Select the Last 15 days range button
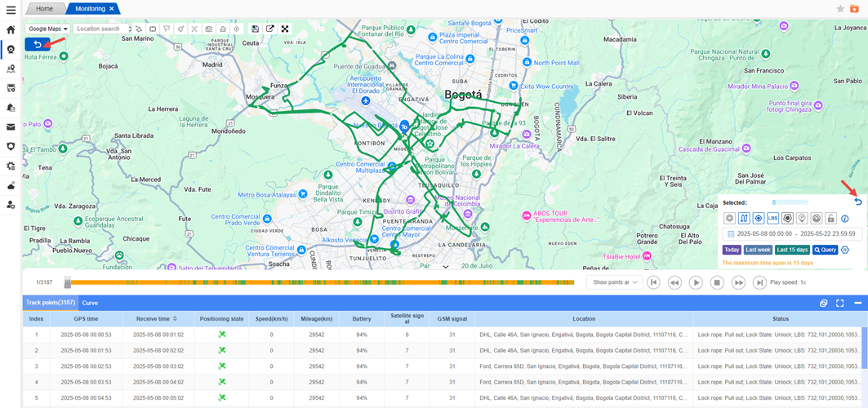This screenshot has width=868, height=408. (792, 250)
